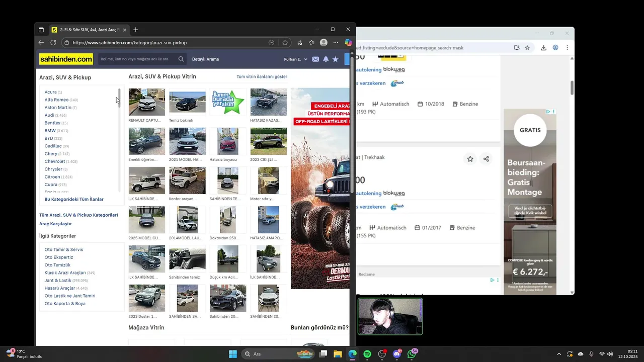Open Bu Kategorideki Tüm İlanlar
Image resolution: width=644 pixels, height=362 pixels.
tap(74, 200)
